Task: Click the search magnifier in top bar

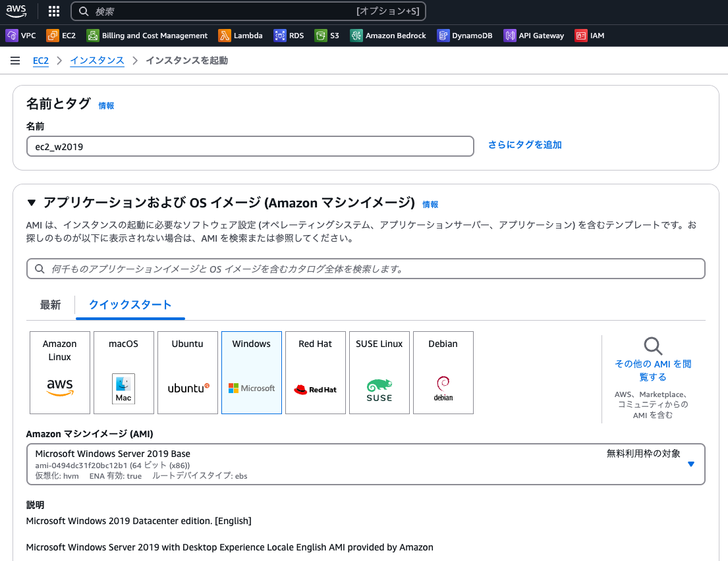Action: pos(84,11)
